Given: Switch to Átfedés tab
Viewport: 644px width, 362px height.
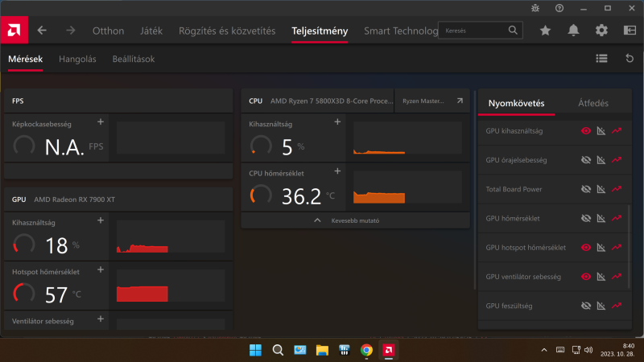Looking at the screenshot, I should click(x=593, y=103).
